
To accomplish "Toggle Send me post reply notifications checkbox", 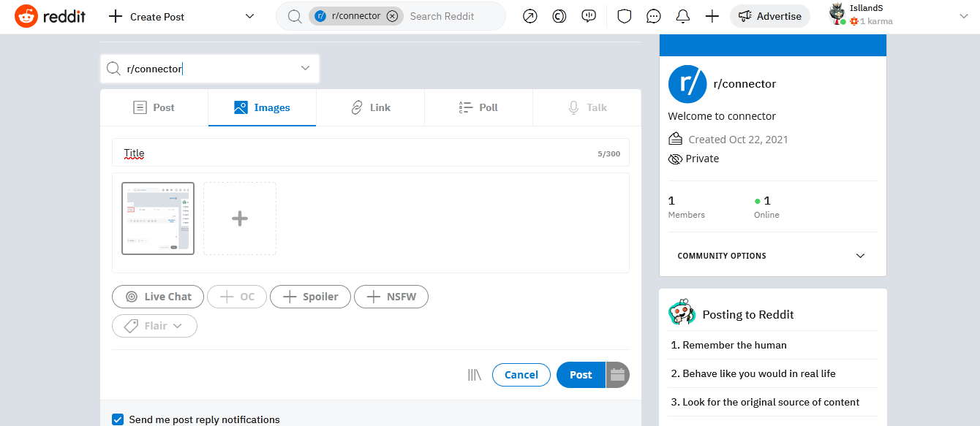I will 118,419.
